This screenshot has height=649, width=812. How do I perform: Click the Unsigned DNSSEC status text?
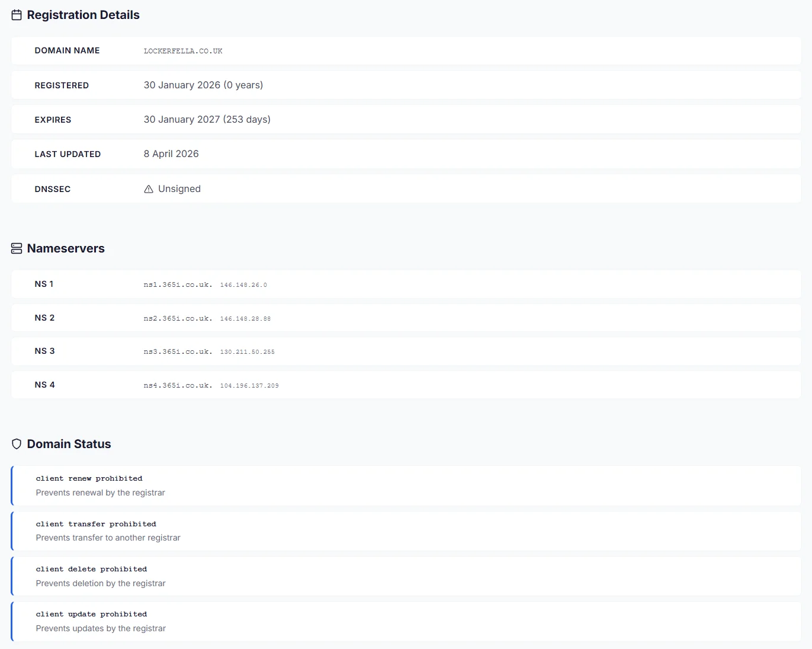[179, 188]
